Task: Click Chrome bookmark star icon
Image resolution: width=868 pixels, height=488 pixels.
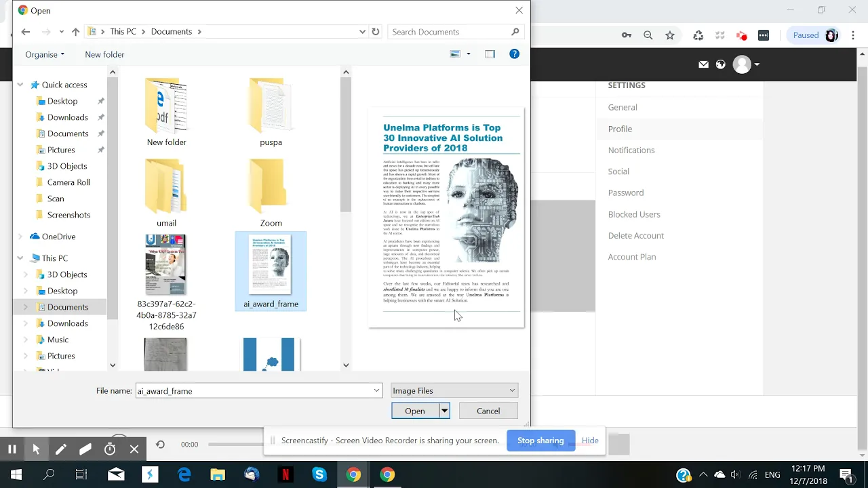Action: point(670,35)
